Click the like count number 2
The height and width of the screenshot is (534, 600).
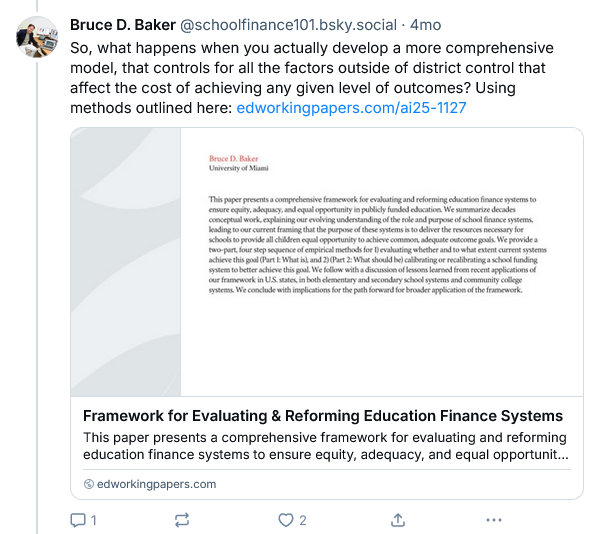pyautogui.click(x=303, y=520)
